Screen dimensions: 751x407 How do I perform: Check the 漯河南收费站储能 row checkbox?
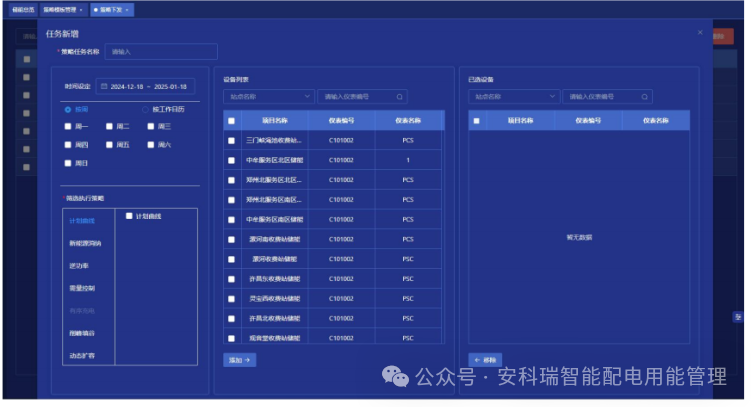coord(231,239)
